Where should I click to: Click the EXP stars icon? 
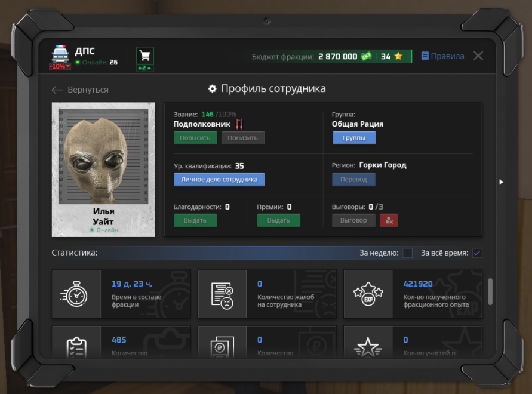[368, 294]
